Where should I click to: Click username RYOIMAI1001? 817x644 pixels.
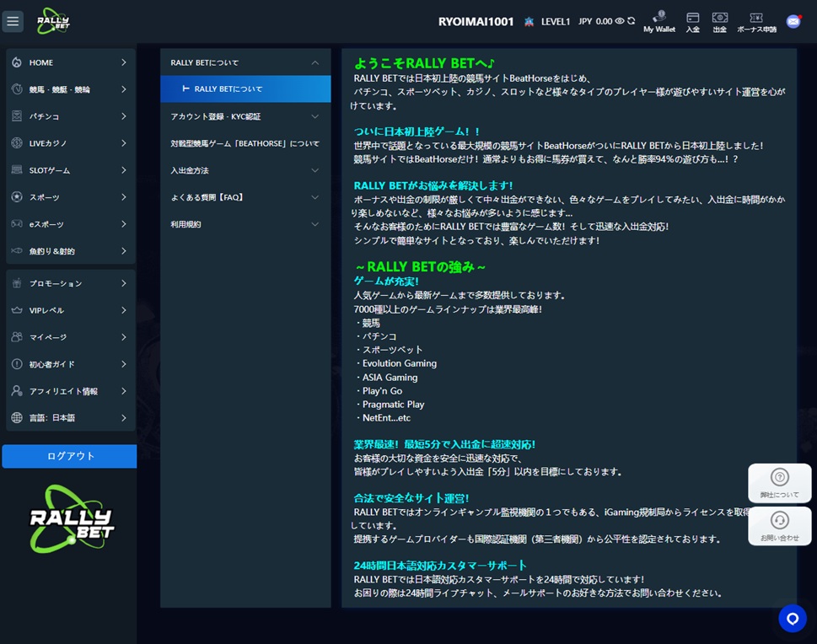click(x=476, y=21)
